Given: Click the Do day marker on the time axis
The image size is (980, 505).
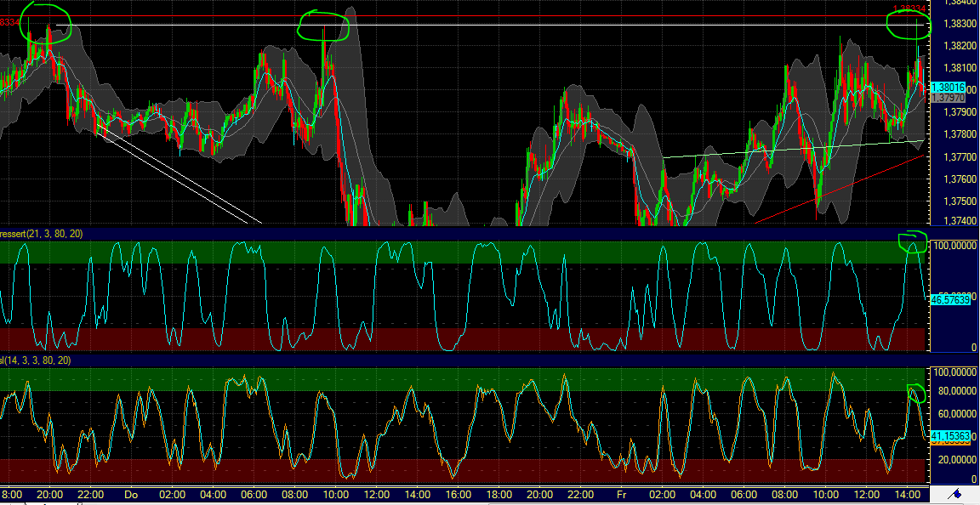Looking at the screenshot, I should click(129, 492).
